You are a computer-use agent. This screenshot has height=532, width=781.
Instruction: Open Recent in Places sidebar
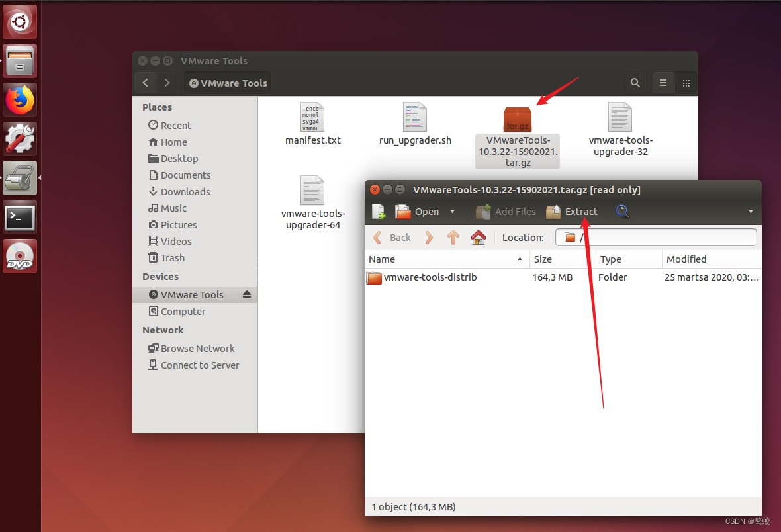pyautogui.click(x=170, y=126)
